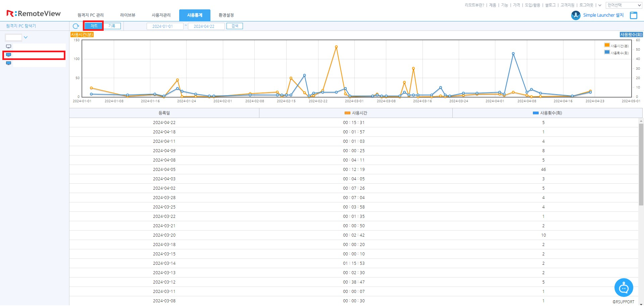Expand the chevron next to 로그아웃

click(x=600, y=5)
